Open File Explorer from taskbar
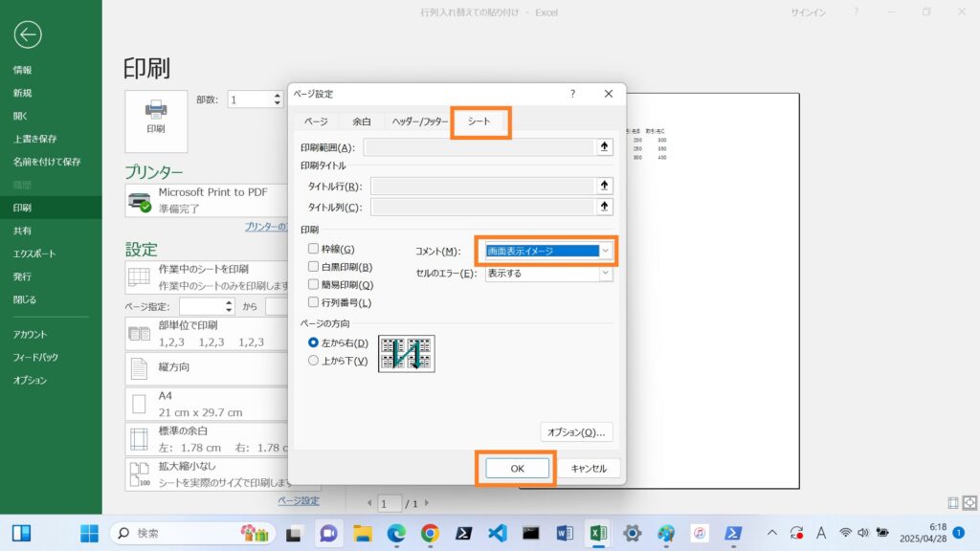The height and width of the screenshot is (551, 980). (x=363, y=533)
